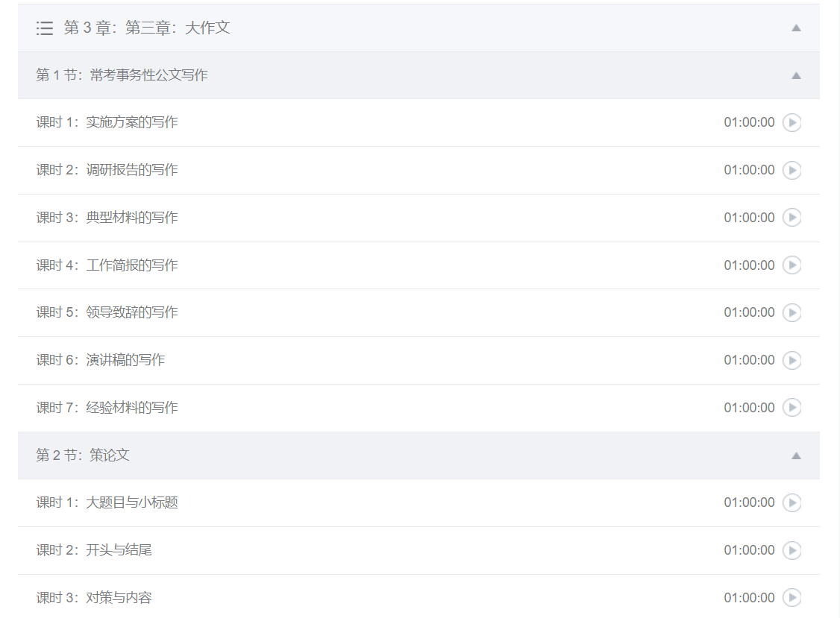Open lesson title 课时 1：实施方案的写作
The image size is (840, 618).
107,122
